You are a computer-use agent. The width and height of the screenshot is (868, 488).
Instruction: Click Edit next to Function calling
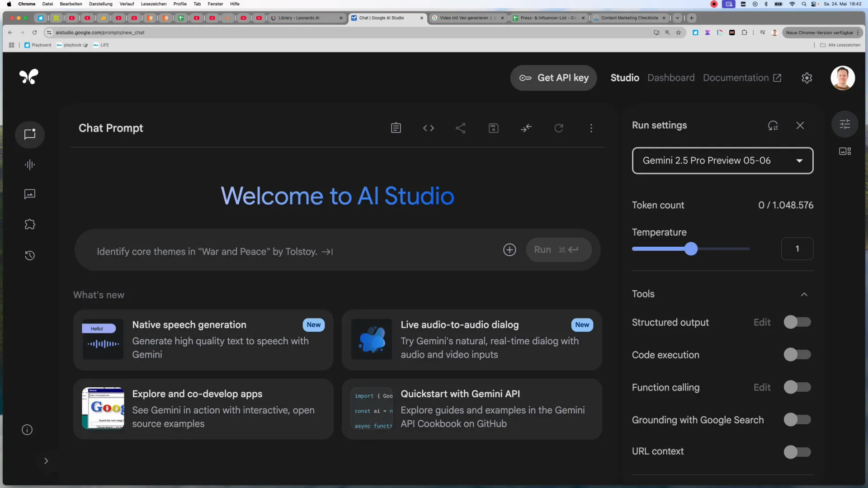pyautogui.click(x=762, y=387)
